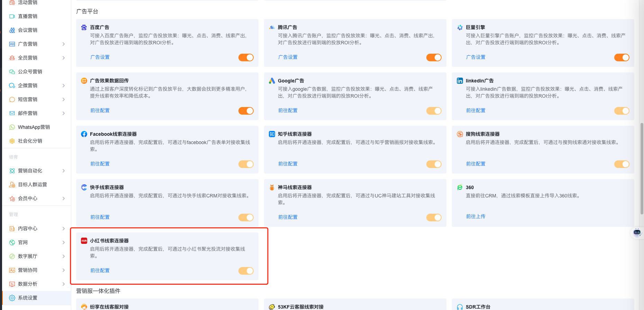Click the 神马 logo icon

(272, 187)
